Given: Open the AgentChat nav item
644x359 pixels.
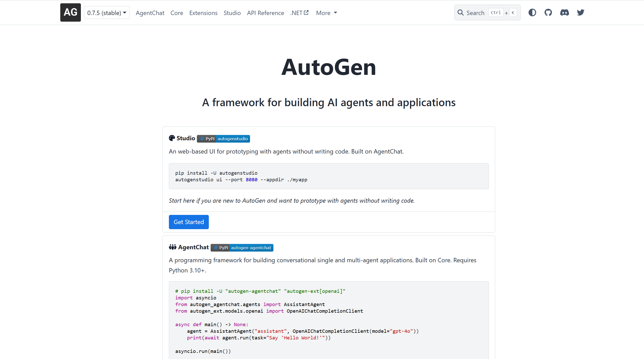Looking at the screenshot, I should pyautogui.click(x=150, y=13).
